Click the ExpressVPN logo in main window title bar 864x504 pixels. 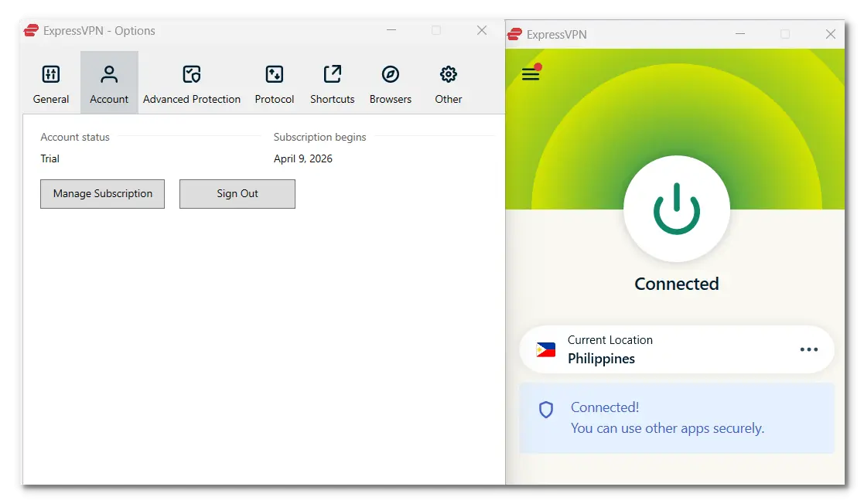click(514, 34)
